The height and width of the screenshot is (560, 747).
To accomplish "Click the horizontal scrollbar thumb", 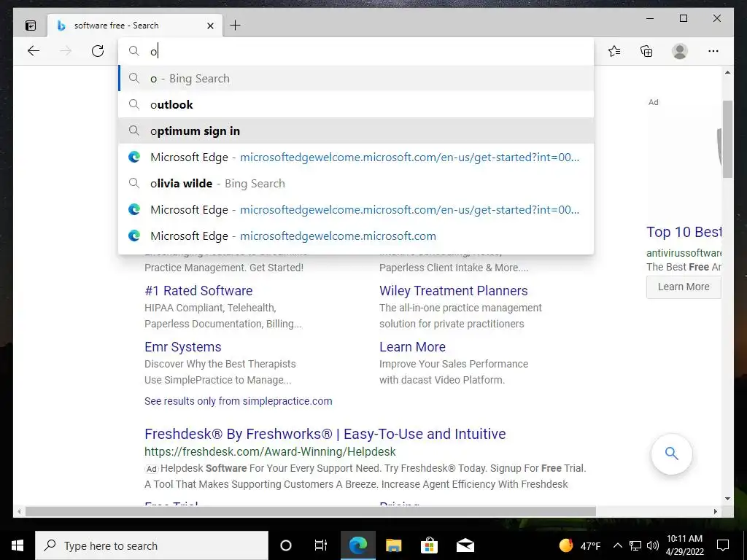I will click(311, 511).
